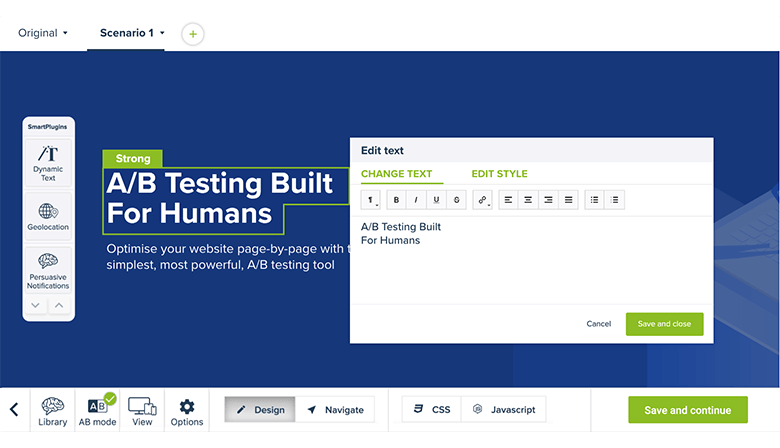
Task: Open the Javascript editor
Action: (x=503, y=410)
